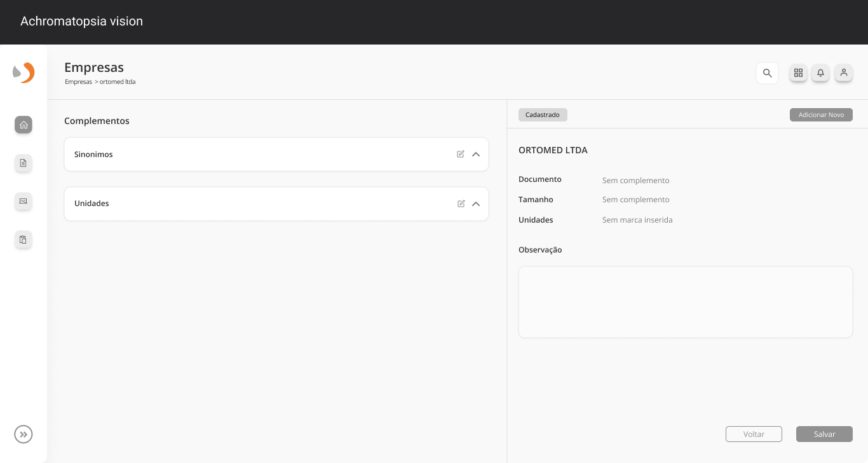Click the Sinonimos card title
868x463 pixels.
93,155
